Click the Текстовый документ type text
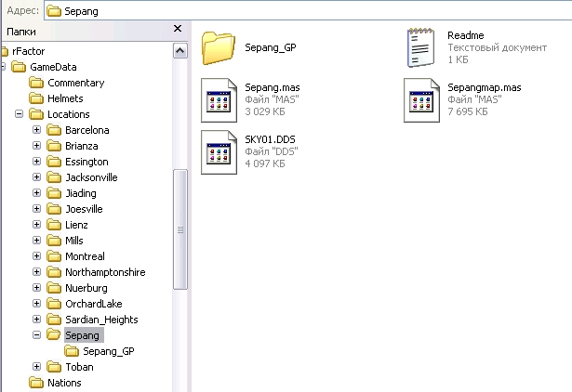Viewport: 572px width, 392px height. click(x=497, y=47)
